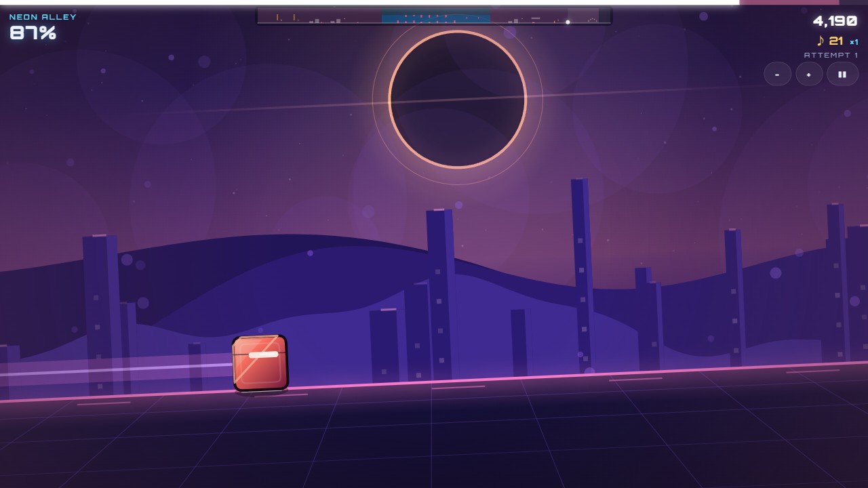Click the ATTEMPT 1 label
This screenshot has width=868, height=488.
point(831,55)
